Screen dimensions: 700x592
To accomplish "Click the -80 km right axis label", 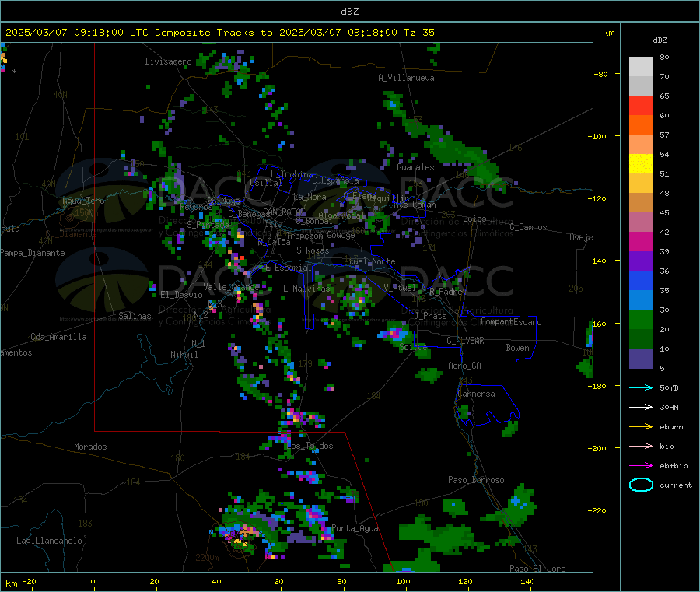I will [601, 74].
